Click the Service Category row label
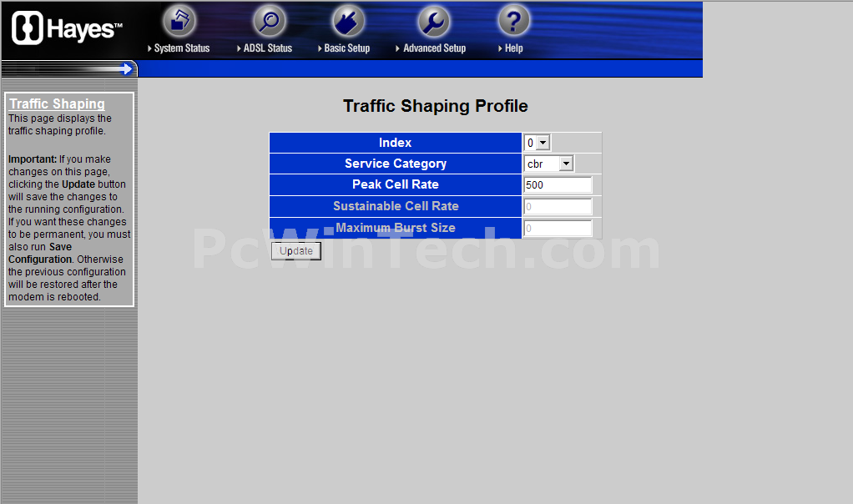The width and height of the screenshot is (853, 504). click(x=396, y=164)
